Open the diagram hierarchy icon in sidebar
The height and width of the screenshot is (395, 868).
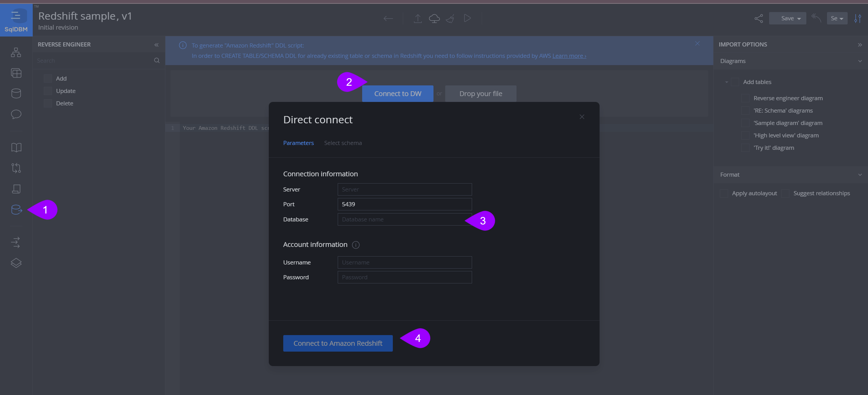[16, 52]
